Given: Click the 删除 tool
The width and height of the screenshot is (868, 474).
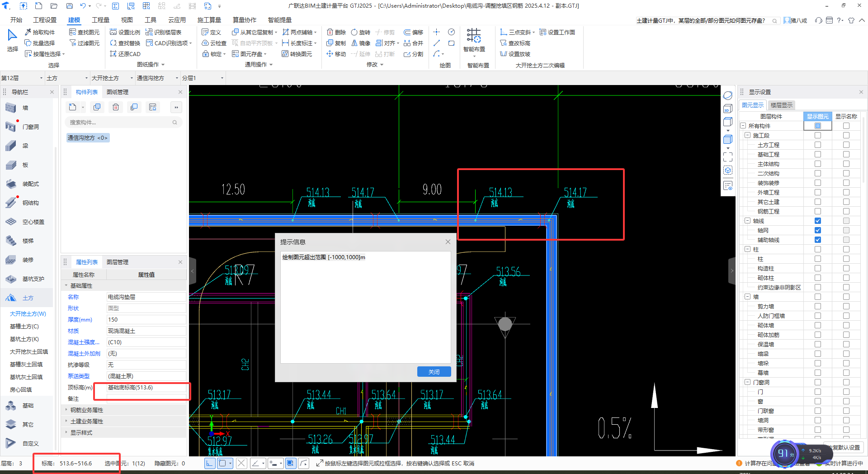Looking at the screenshot, I should tap(336, 32).
